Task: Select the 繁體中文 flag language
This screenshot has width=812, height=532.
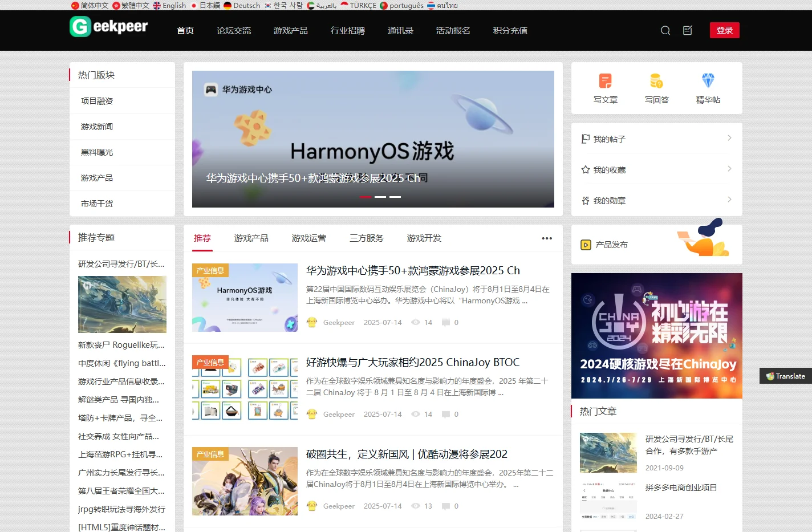Action: coord(131,5)
